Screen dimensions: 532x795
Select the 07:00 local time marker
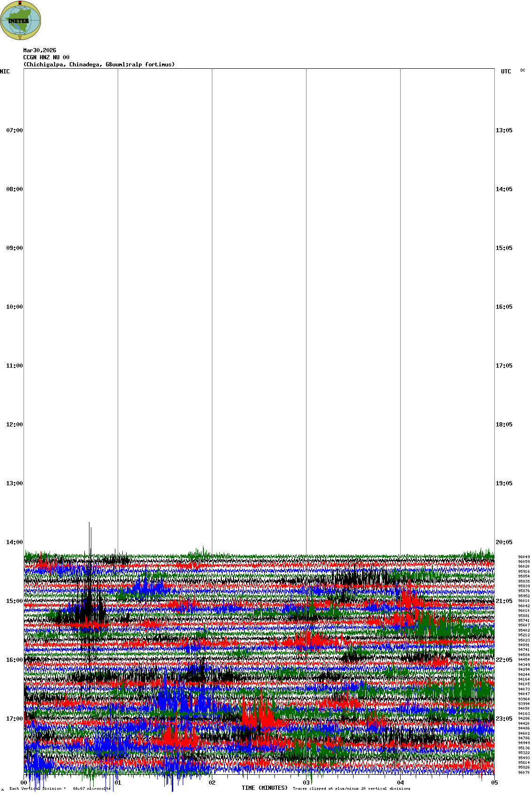click(14, 130)
